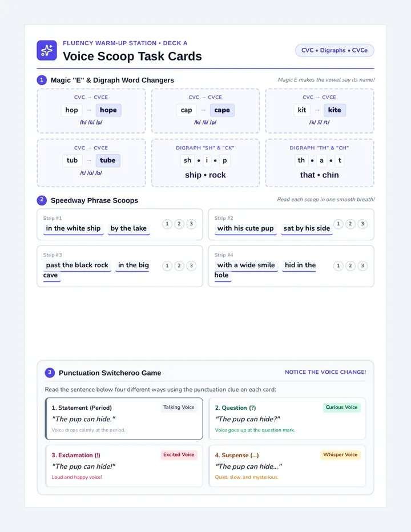This screenshot has height=532, width=411.
Task: Click the 'that • chin' words
Action: point(319,175)
